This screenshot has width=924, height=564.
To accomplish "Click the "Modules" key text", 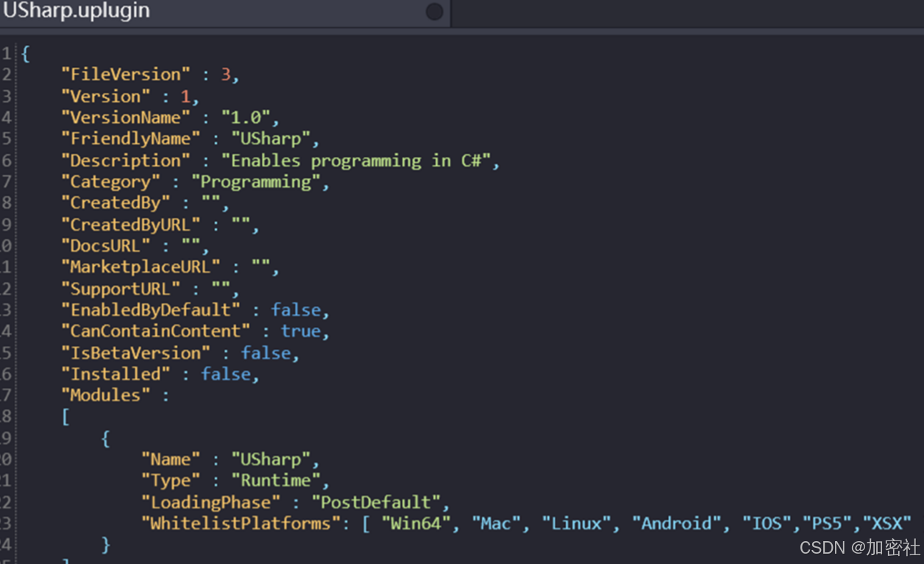I will [x=106, y=395].
